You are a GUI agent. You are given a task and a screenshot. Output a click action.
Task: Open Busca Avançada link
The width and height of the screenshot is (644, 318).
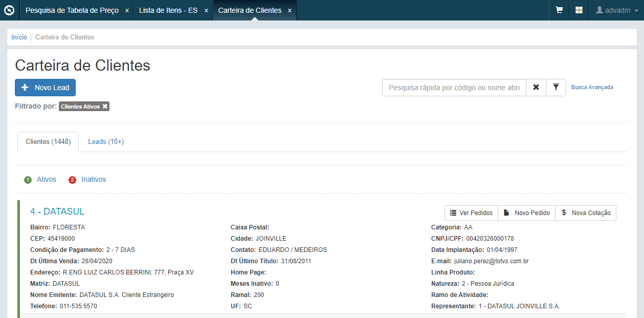tap(592, 88)
